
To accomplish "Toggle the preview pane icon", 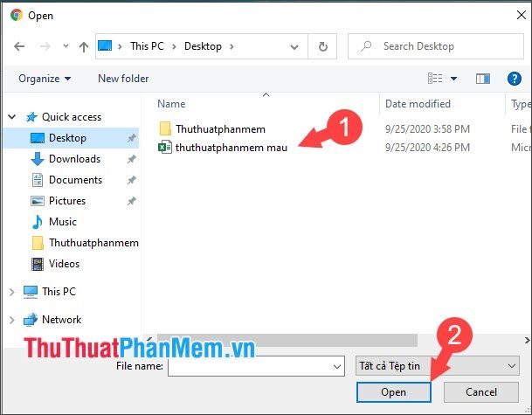I will [x=482, y=79].
